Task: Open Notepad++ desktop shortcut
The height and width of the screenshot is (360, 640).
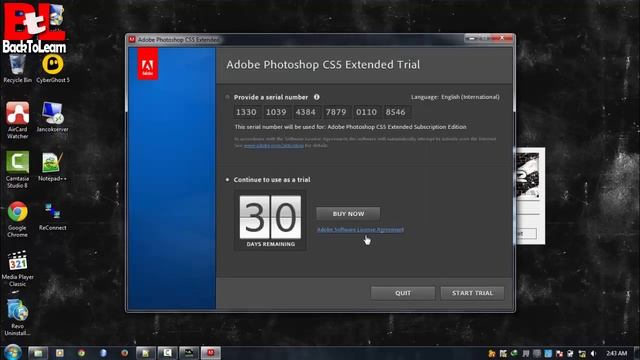Action: pos(52,167)
